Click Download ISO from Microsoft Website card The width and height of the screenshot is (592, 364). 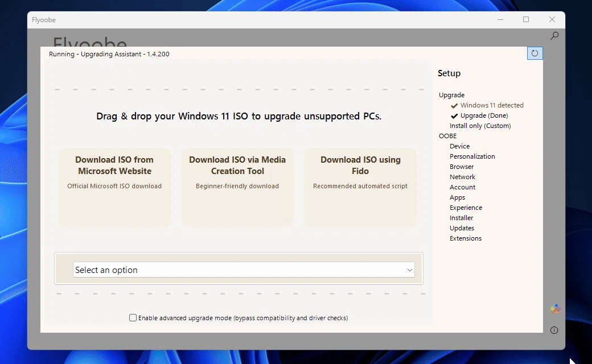pos(114,187)
